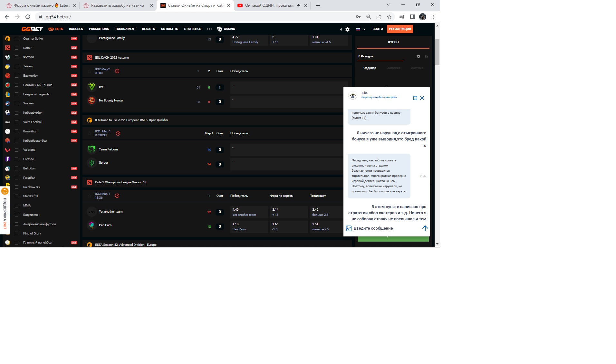Open ПОДДЕРЖКА 24/7 side tab
Screen dimensions: 616x364
(x=5, y=210)
